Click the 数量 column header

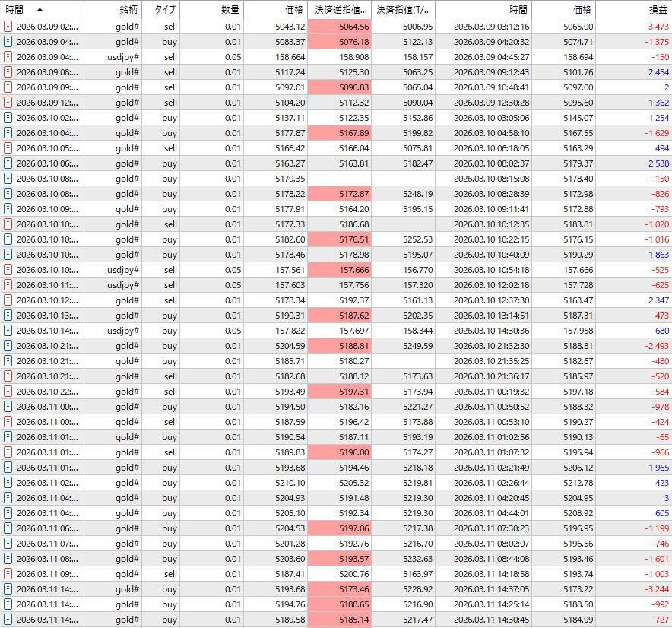[230, 10]
